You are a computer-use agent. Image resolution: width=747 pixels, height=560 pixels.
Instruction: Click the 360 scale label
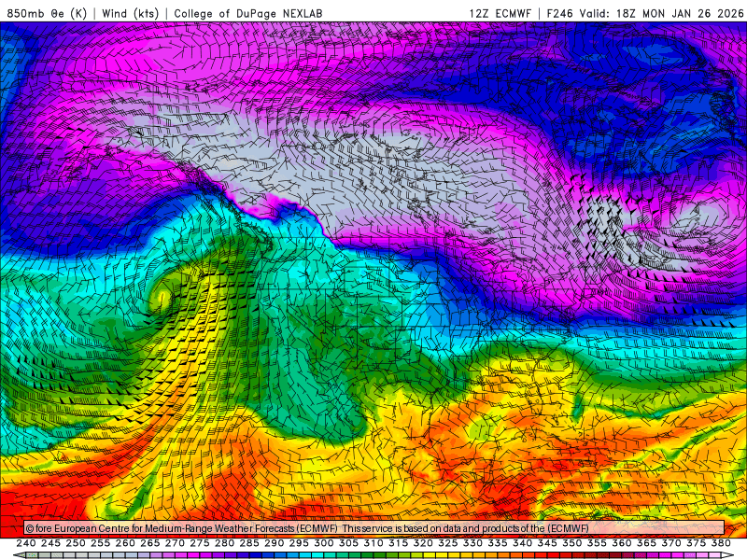(622, 543)
